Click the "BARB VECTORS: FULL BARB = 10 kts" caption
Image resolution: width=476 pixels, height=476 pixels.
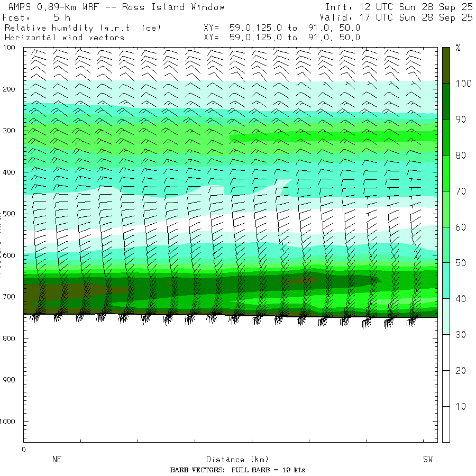[x=237, y=470]
